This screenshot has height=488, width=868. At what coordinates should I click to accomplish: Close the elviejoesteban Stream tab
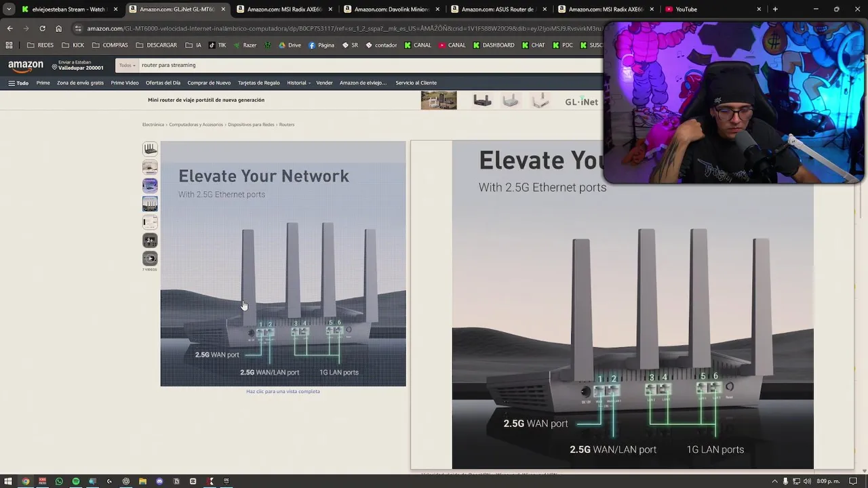(115, 9)
